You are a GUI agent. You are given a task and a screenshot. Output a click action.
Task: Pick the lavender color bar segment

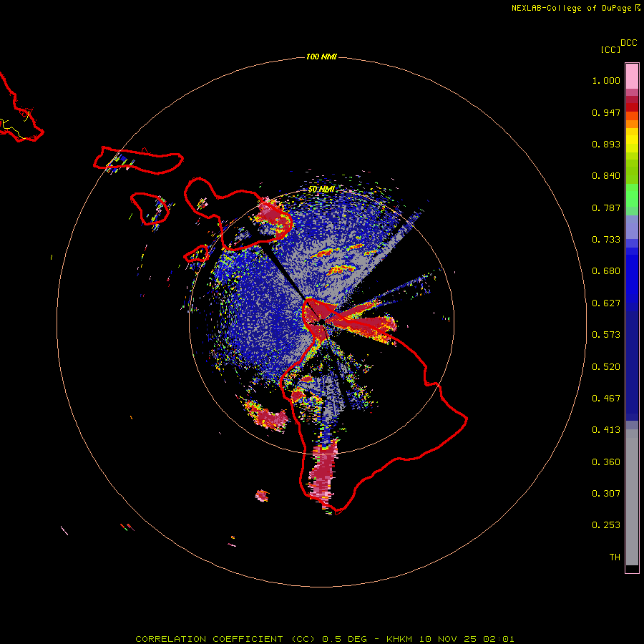click(x=632, y=227)
